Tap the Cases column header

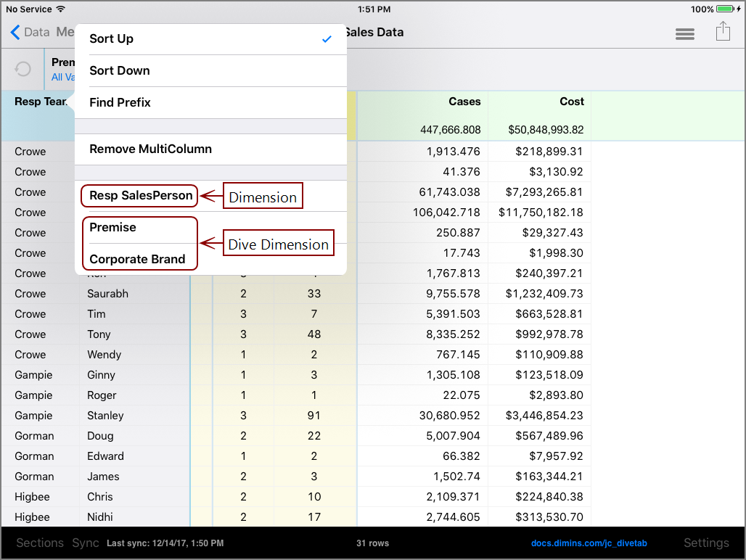point(464,102)
